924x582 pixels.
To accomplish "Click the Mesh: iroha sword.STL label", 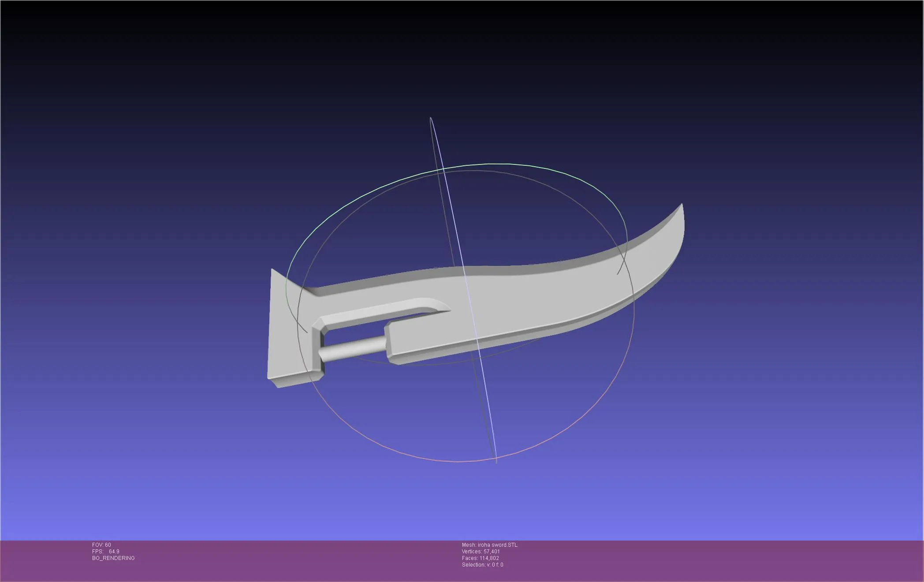I will click(490, 545).
